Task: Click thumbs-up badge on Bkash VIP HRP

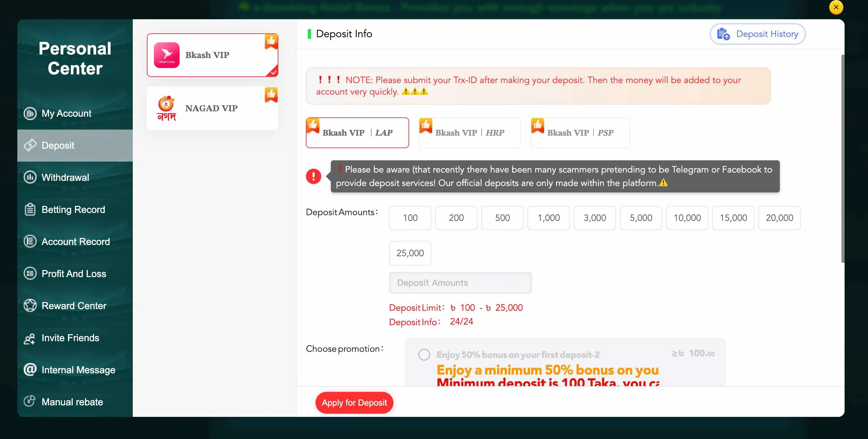Action: (x=426, y=126)
